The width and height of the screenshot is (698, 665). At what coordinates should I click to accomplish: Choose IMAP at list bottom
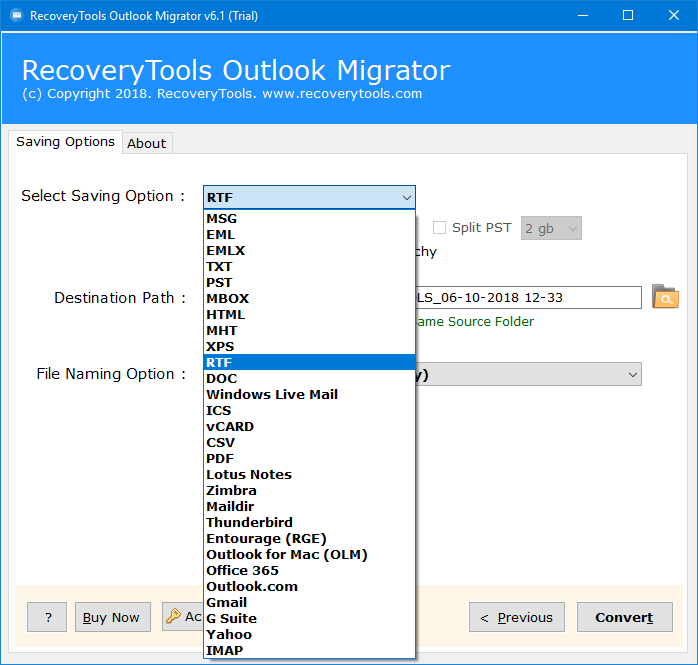tap(309, 650)
